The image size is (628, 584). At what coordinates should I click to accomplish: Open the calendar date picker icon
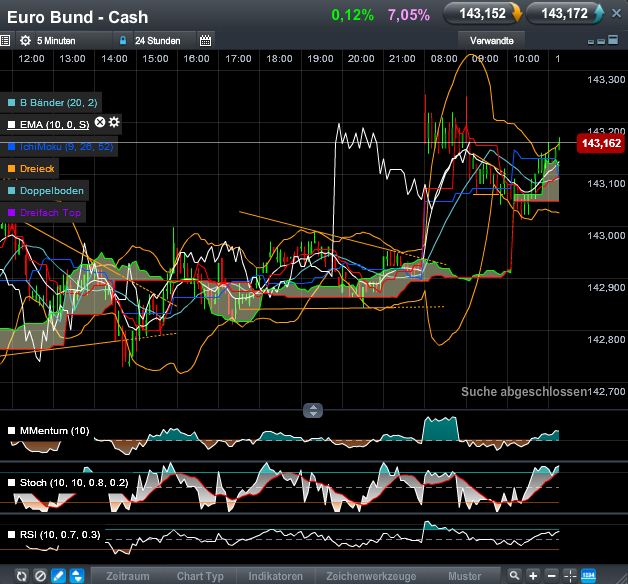(205, 40)
